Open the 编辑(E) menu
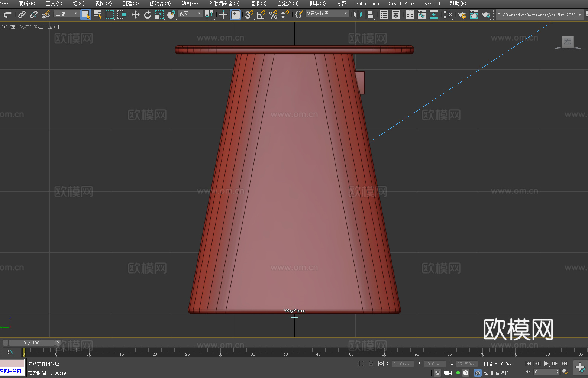Viewport: 588px width, 378px height. point(27,3)
